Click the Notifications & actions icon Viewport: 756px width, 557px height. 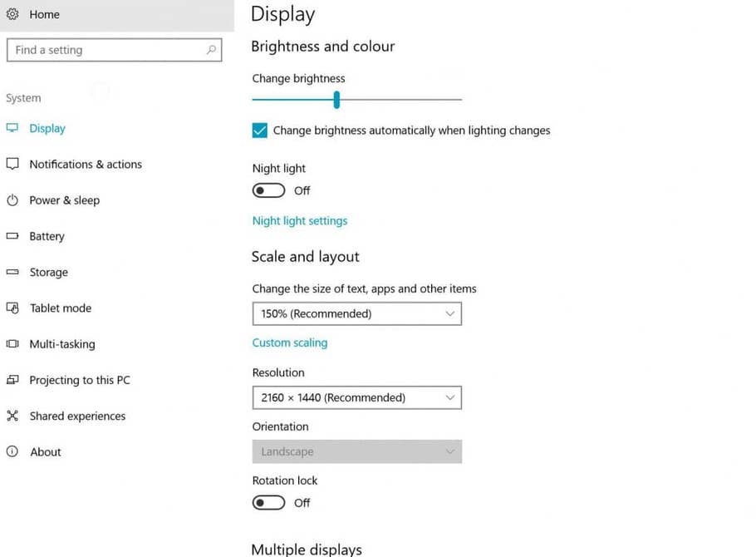[x=12, y=164]
